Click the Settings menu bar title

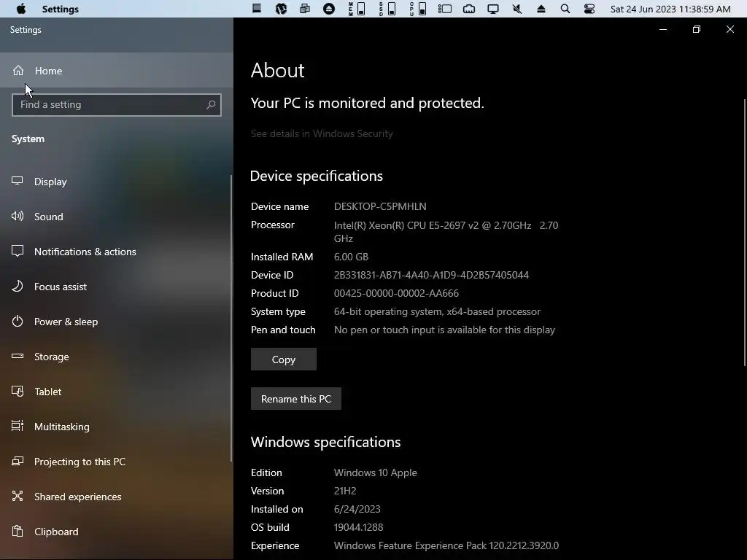[x=60, y=9]
